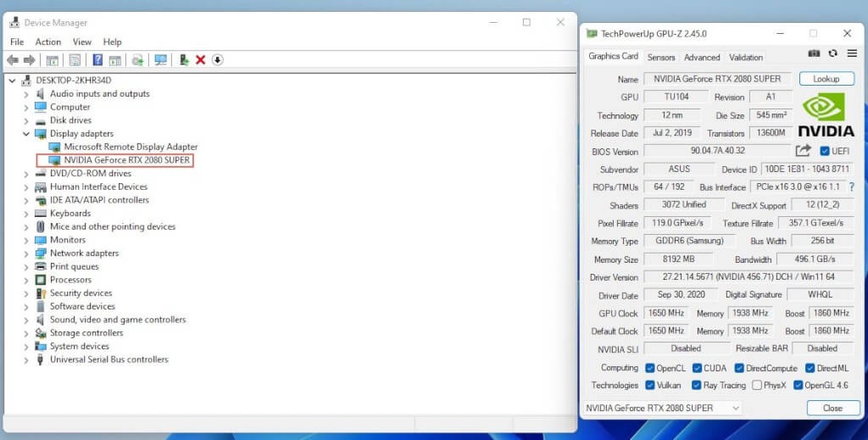The height and width of the screenshot is (440, 868).
Task: Click the Lookup button
Action: coord(826,79)
